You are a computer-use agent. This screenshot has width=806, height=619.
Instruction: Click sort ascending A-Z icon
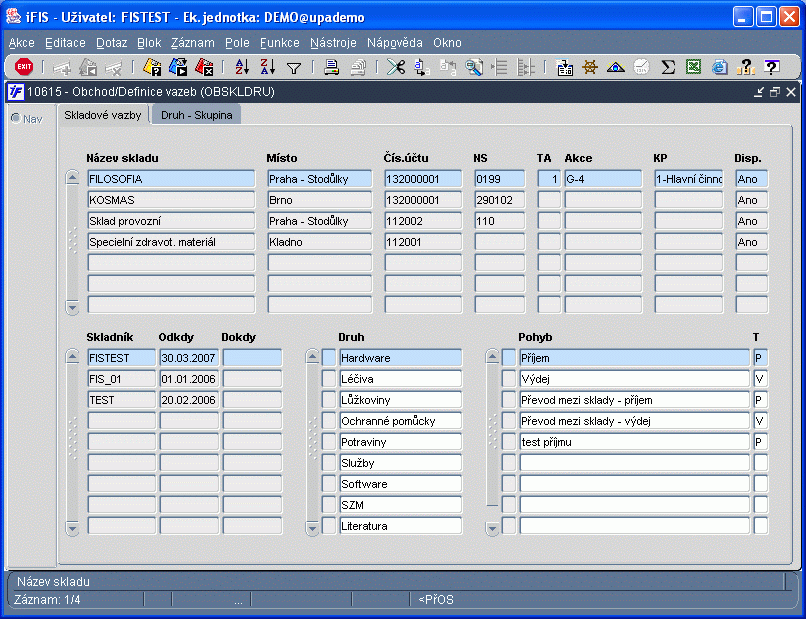242,67
